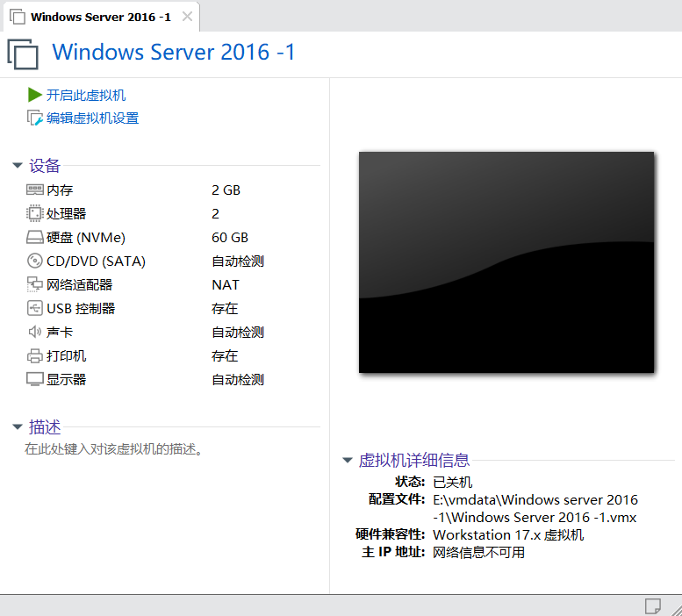
Task: Select the NVMe hard disk icon
Action: click(x=35, y=237)
